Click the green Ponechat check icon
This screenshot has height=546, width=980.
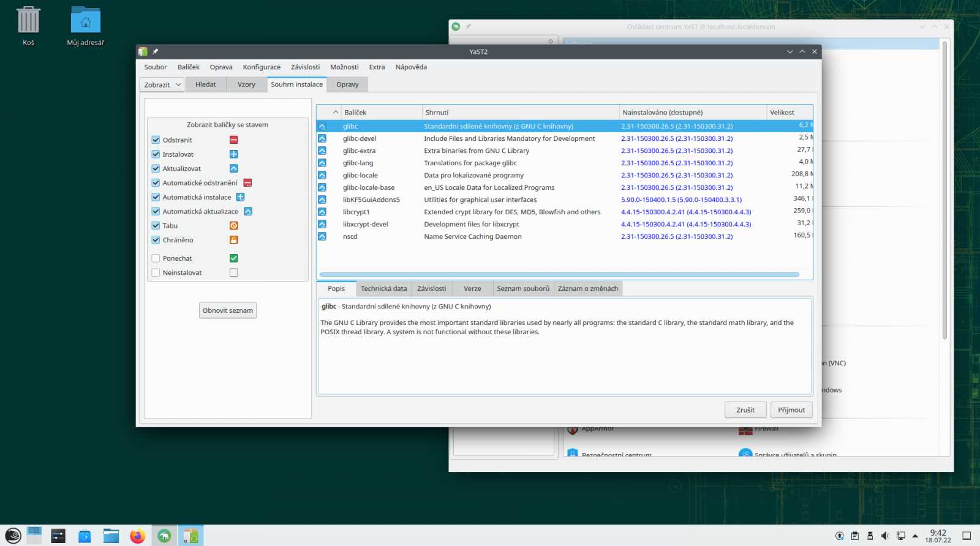click(x=233, y=258)
